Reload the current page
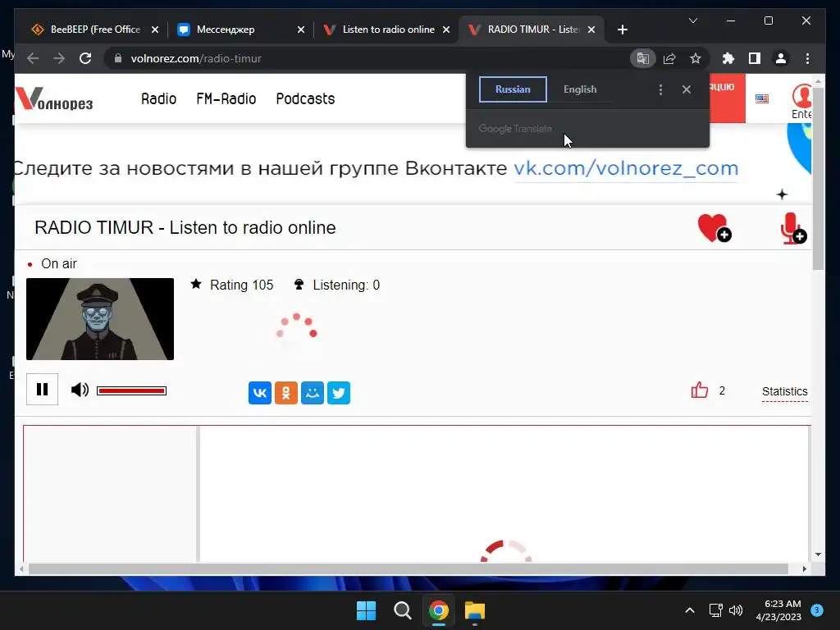This screenshot has width=840, height=630. click(x=85, y=58)
